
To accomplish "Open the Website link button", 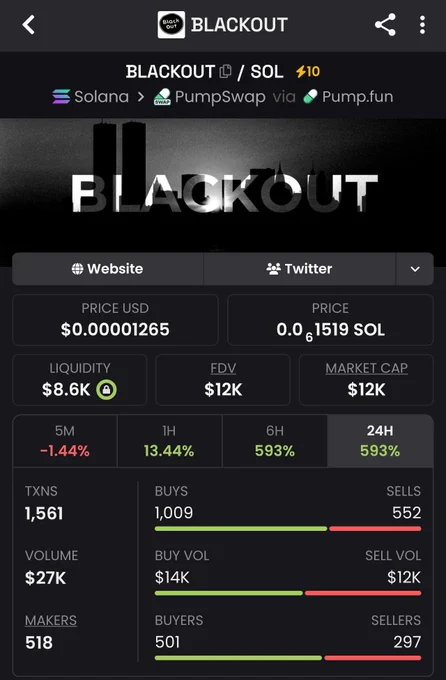I will click(108, 269).
